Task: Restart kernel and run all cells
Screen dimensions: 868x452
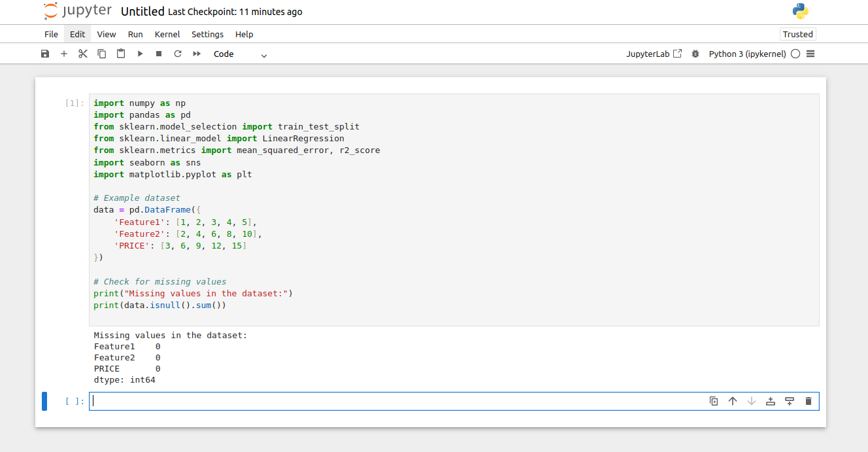Action: (x=197, y=54)
